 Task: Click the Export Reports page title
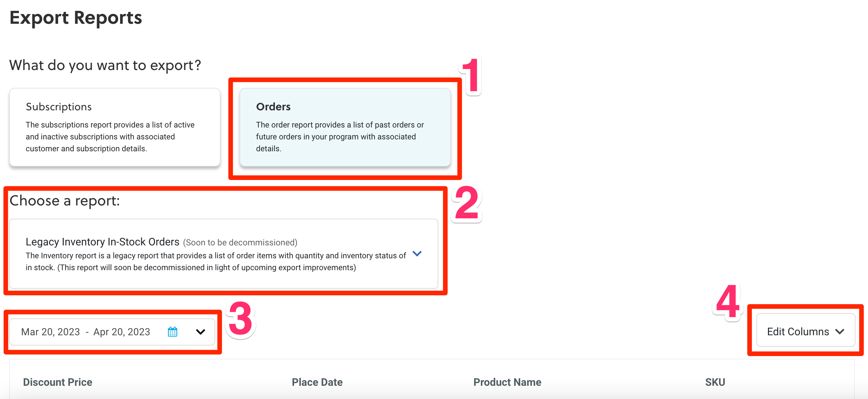76,18
